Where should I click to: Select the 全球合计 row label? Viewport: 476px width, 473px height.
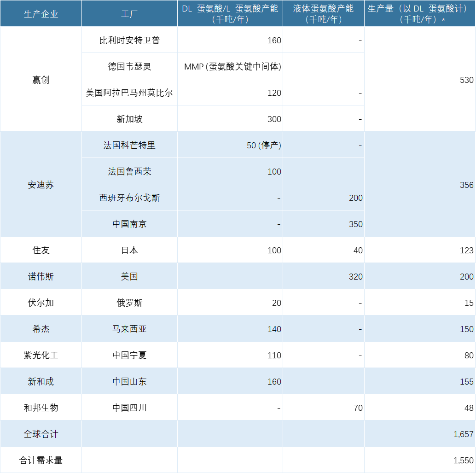pyautogui.click(x=41, y=434)
